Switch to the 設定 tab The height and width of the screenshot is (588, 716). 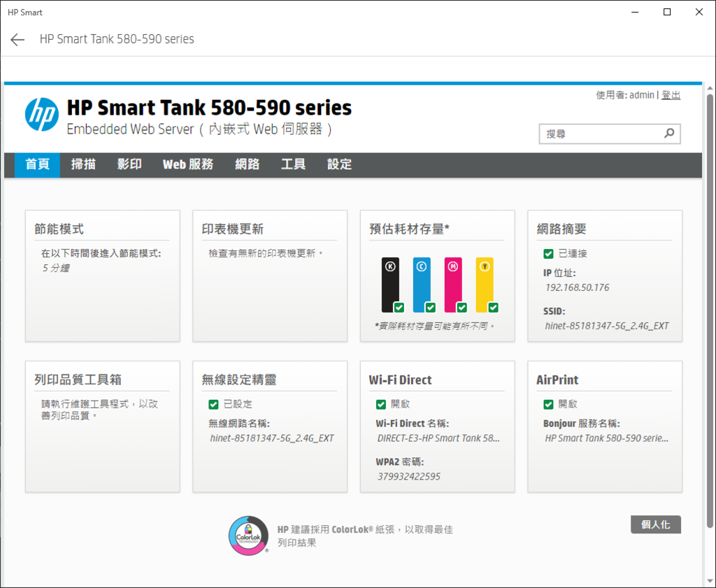tap(339, 164)
